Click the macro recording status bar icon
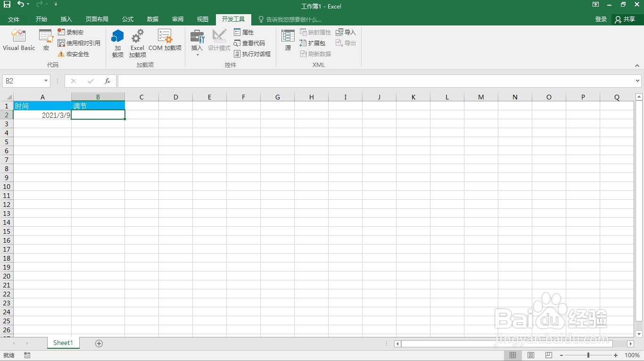 tap(27, 355)
